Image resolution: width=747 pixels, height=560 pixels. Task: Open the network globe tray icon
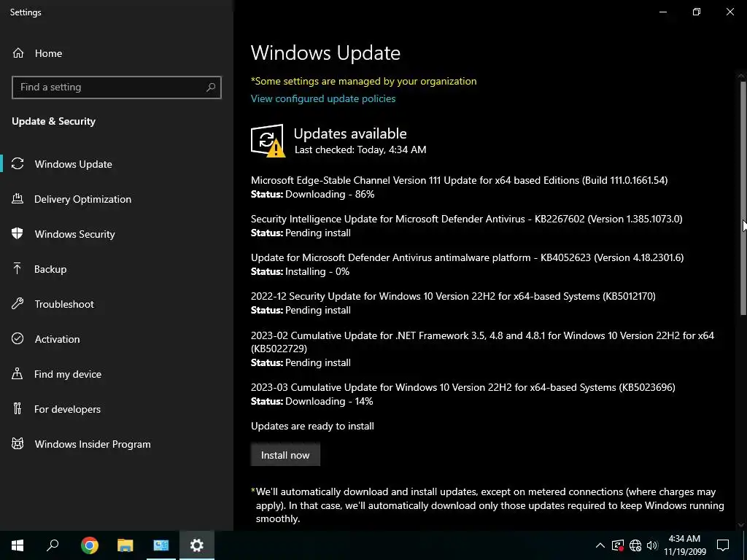(x=635, y=545)
